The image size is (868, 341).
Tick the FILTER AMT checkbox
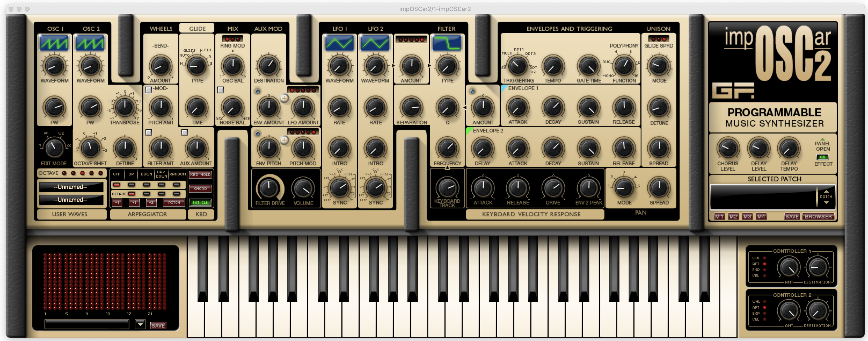pos(149,132)
